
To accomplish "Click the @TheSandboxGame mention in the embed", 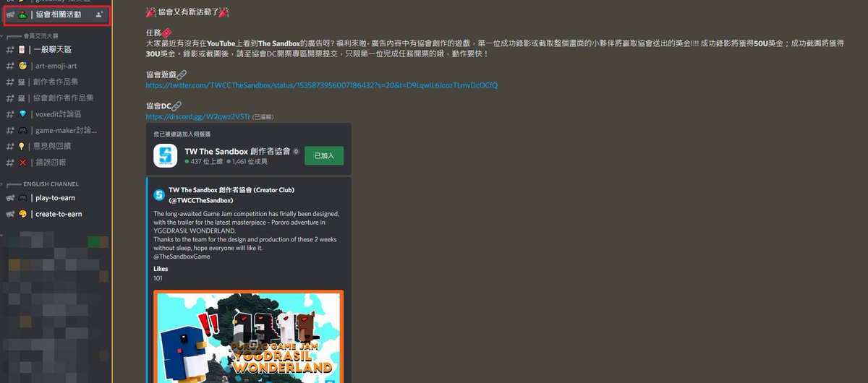I will click(182, 257).
